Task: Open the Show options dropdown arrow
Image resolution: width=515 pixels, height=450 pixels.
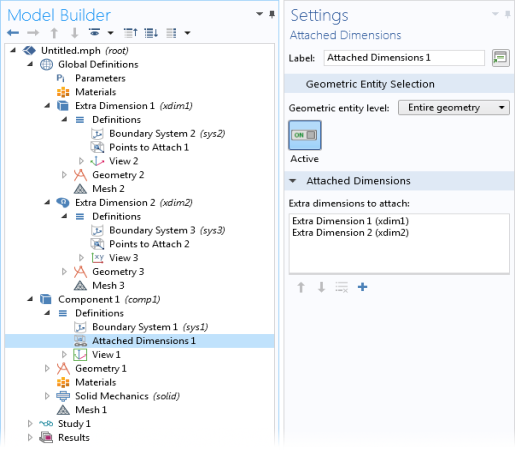Action: (110, 33)
